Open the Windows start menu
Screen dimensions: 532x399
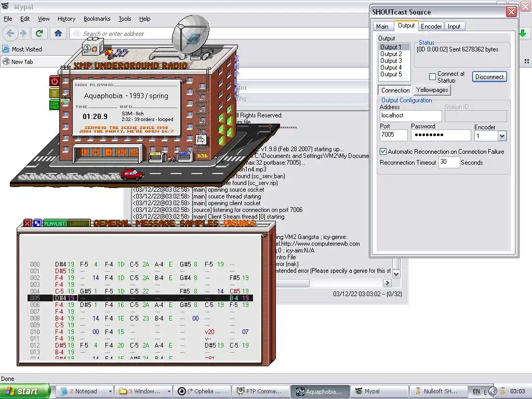click(25, 391)
